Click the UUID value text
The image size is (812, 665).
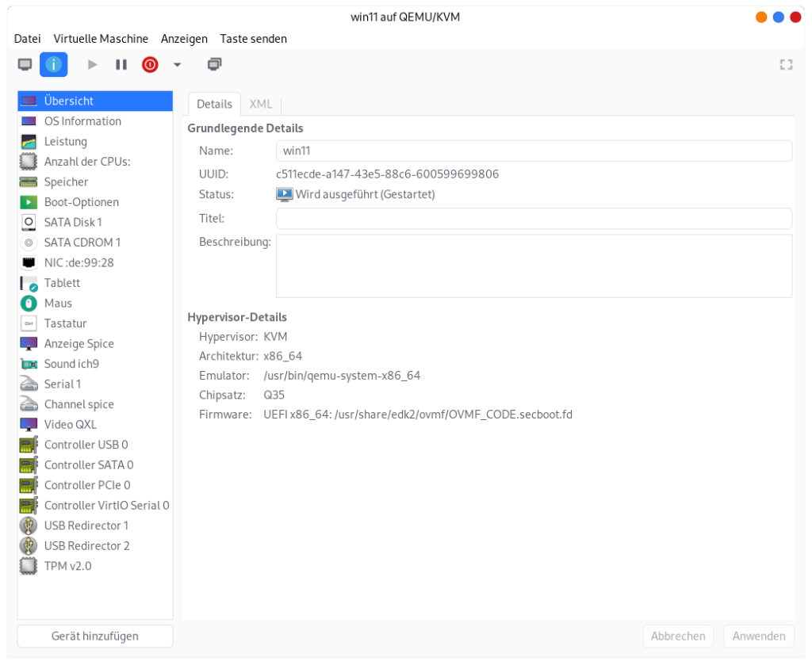pos(387,174)
